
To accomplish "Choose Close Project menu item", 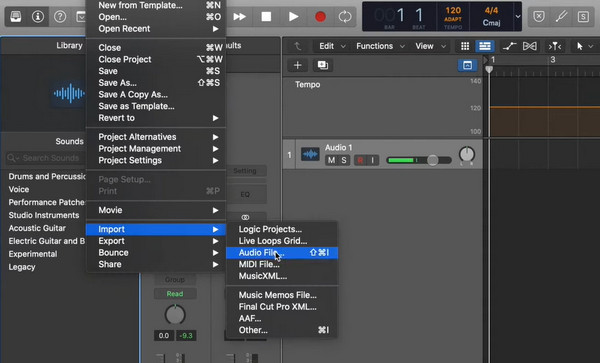I will click(x=156, y=60).
